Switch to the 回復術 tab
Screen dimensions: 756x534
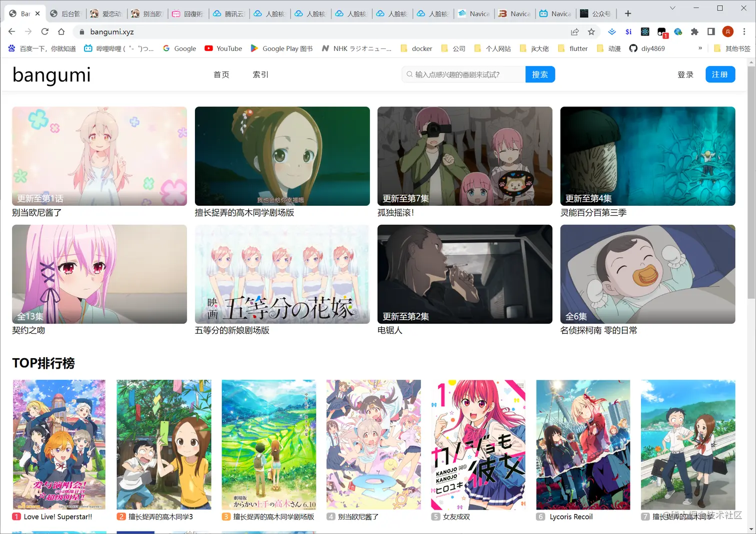tap(188, 13)
